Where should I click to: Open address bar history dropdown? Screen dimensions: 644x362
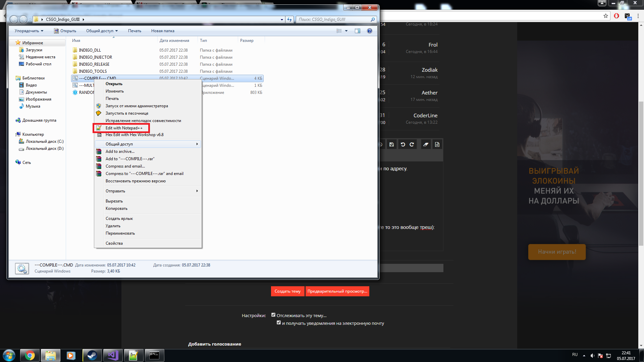click(282, 19)
